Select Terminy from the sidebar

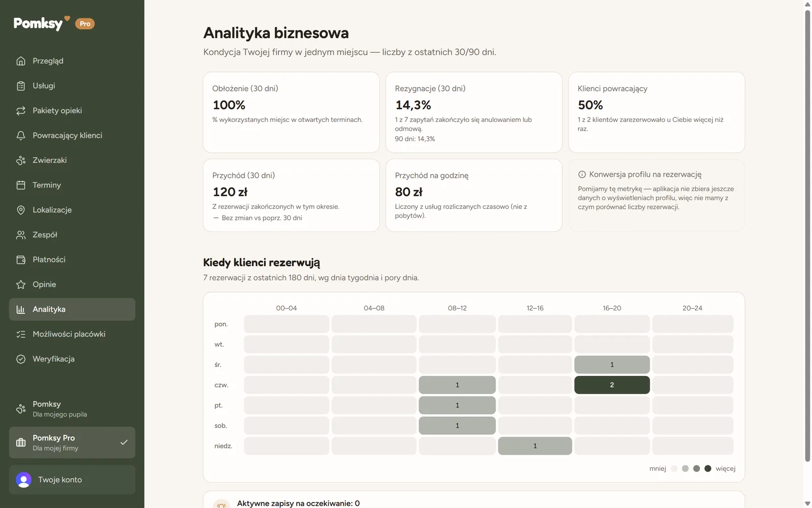[x=72, y=185]
